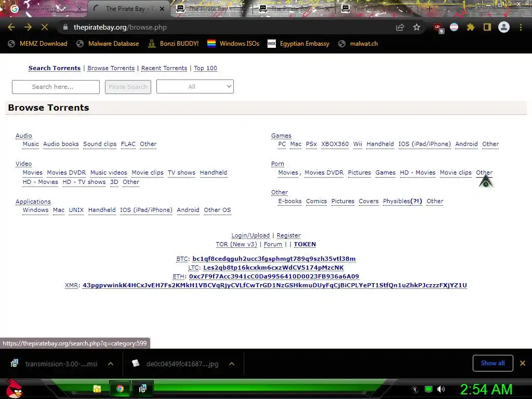Open a new tab with plus button
This screenshot has width=532, height=399.
[429, 9]
